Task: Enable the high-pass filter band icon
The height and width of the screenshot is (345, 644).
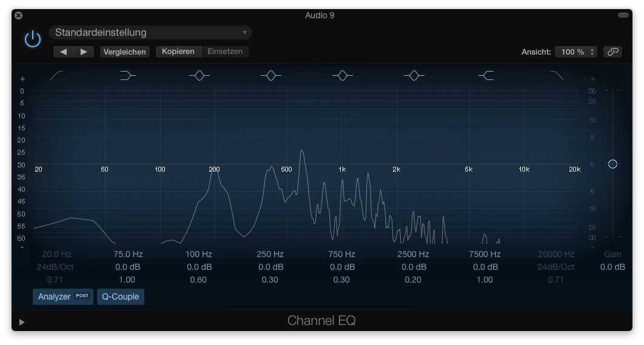Action: 56,76
